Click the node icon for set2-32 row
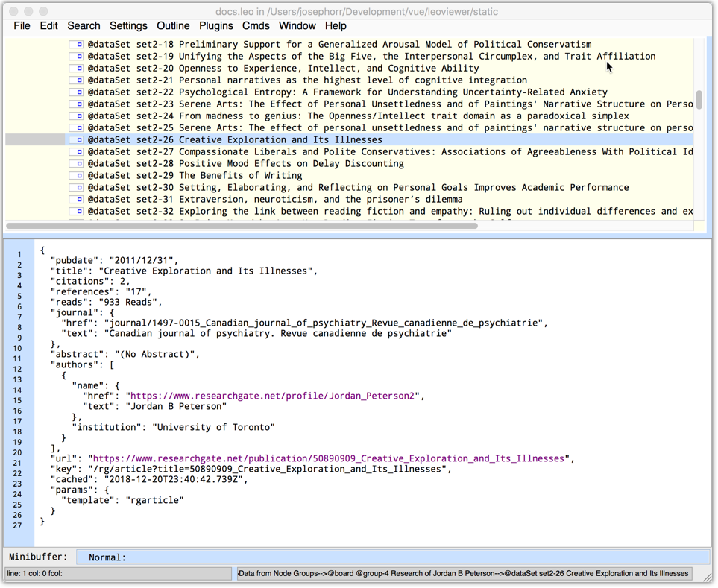 pyautogui.click(x=76, y=211)
